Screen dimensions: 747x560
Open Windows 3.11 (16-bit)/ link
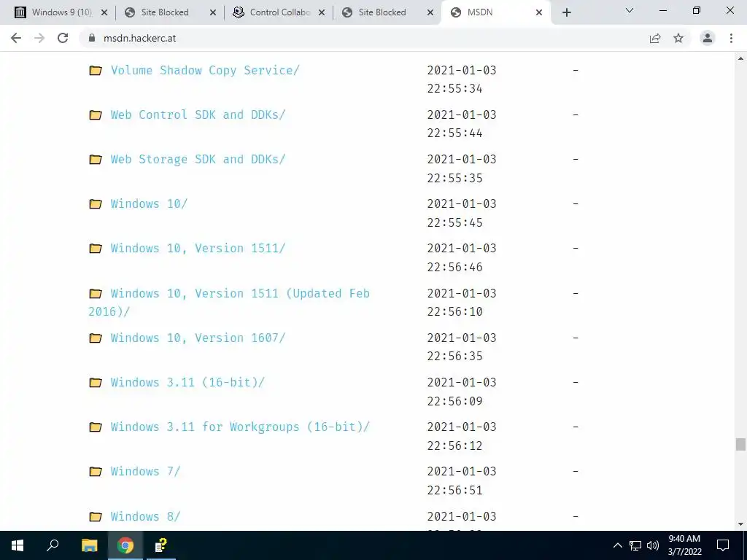(187, 382)
